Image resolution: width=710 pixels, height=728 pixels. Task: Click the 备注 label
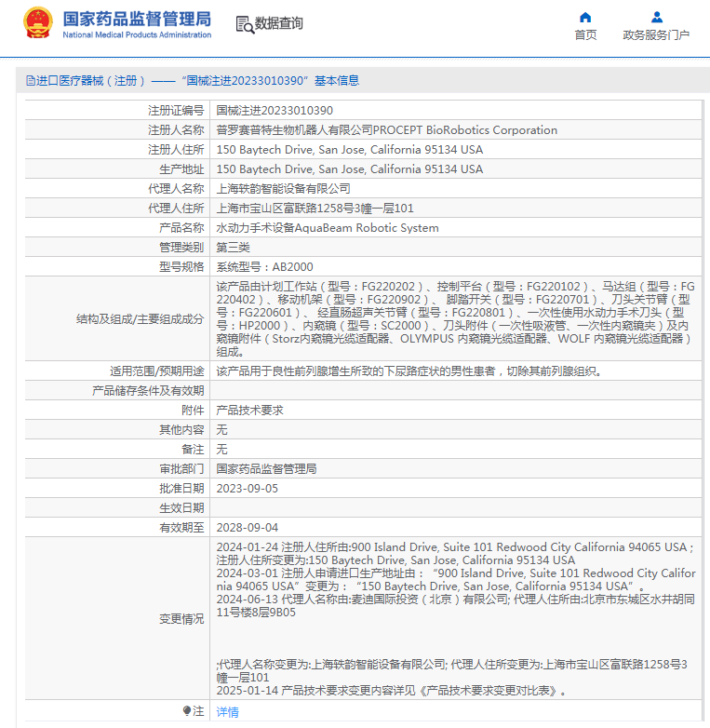193,449
